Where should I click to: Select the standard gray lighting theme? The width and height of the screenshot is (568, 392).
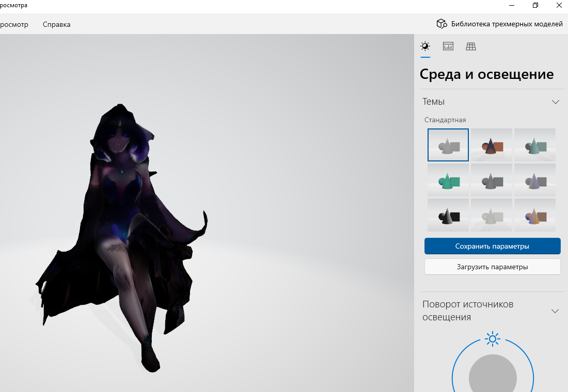pyautogui.click(x=448, y=145)
